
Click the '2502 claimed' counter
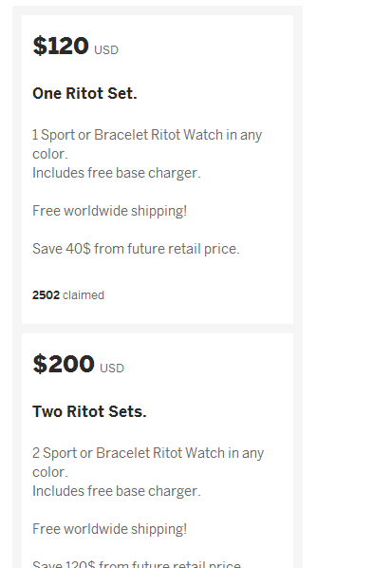click(x=68, y=295)
